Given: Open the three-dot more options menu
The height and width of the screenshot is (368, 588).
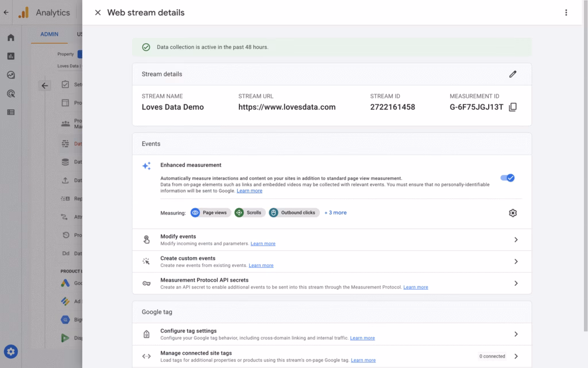Looking at the screenshot, I should (566, 13).
